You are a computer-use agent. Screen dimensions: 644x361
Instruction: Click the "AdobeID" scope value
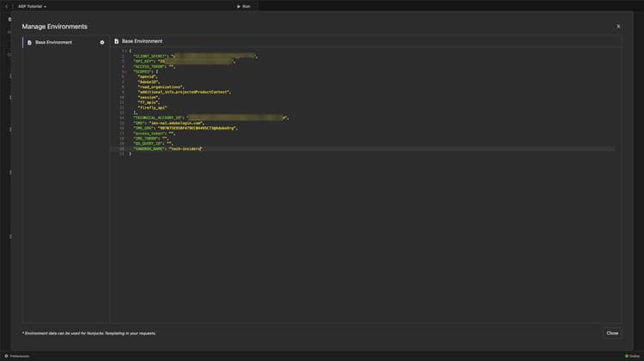pos(149,82)
